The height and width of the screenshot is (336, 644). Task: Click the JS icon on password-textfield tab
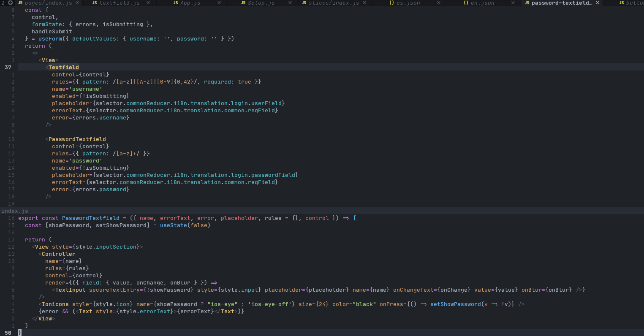[x=527, y=3]
